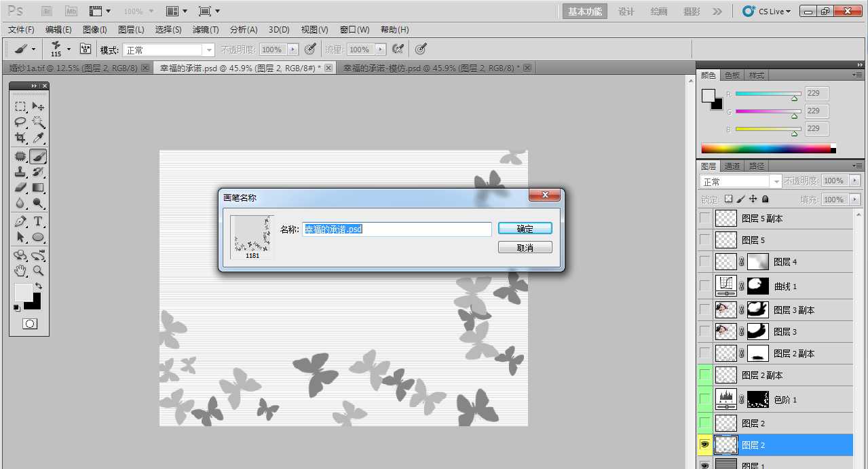868x469 pixels.
Task: Click lock all icon in Layers panel
Action: 766,200
